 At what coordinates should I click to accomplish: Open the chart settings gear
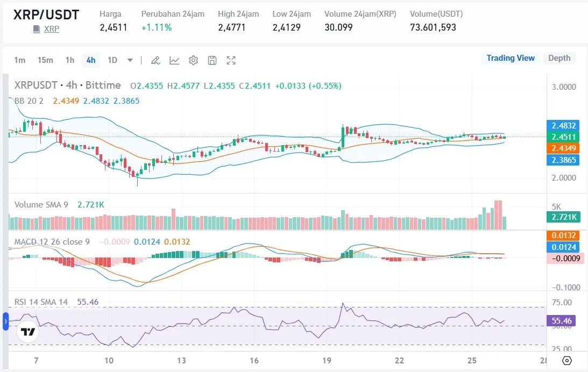click(x=193, y=60)
